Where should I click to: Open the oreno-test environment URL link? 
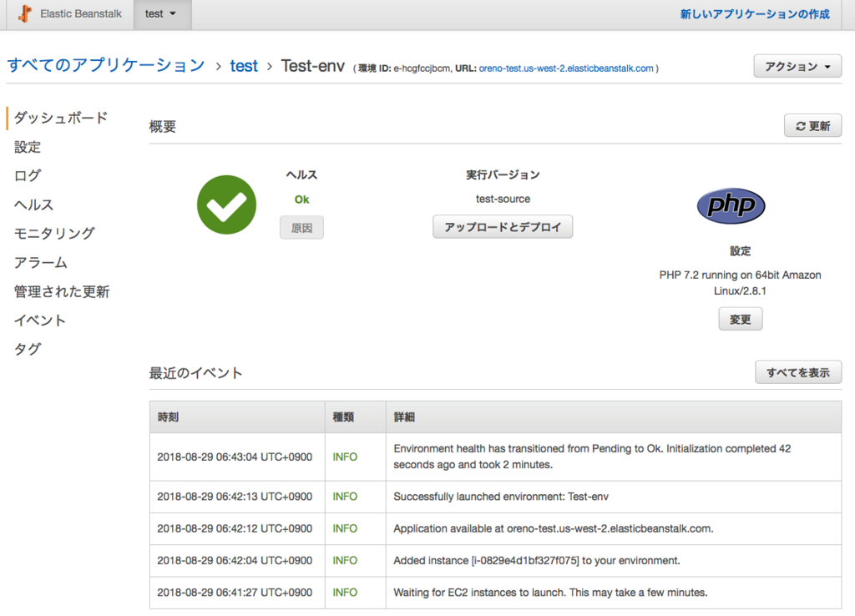tap(566, 68)
